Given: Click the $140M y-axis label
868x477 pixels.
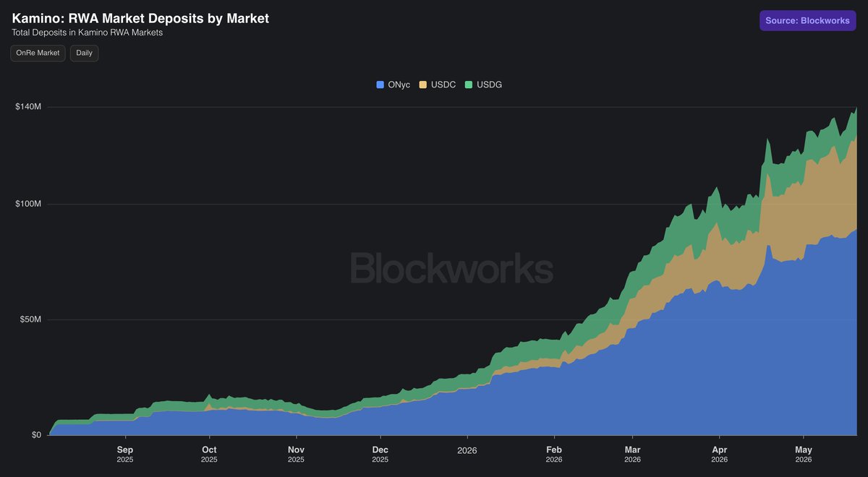Looking at the screenshot, I should point(28,107).
